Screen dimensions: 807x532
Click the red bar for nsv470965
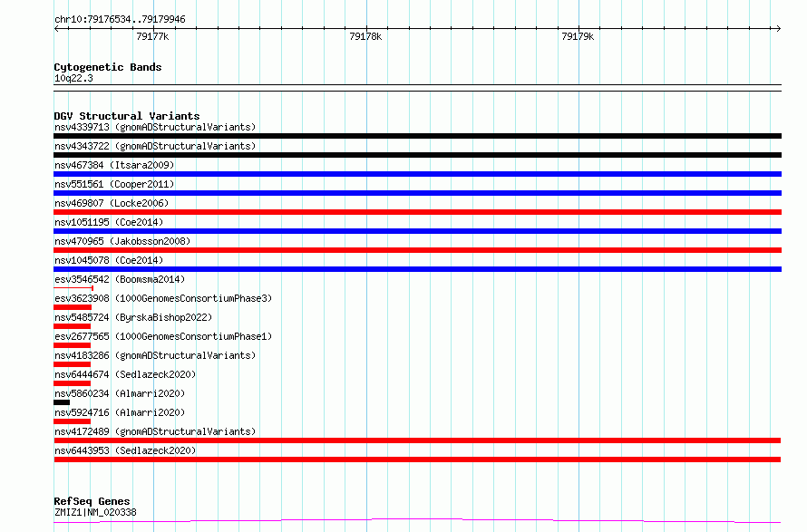coord(417,250)
